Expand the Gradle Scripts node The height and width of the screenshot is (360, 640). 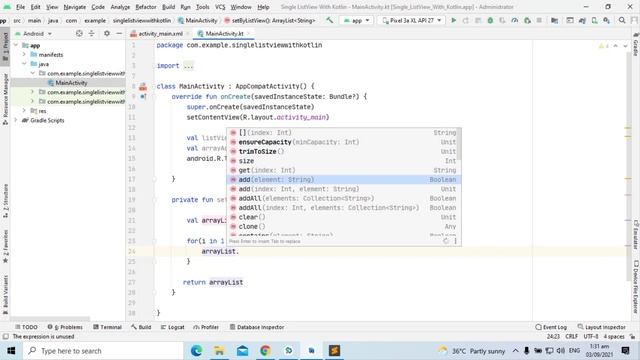point(16,120)
